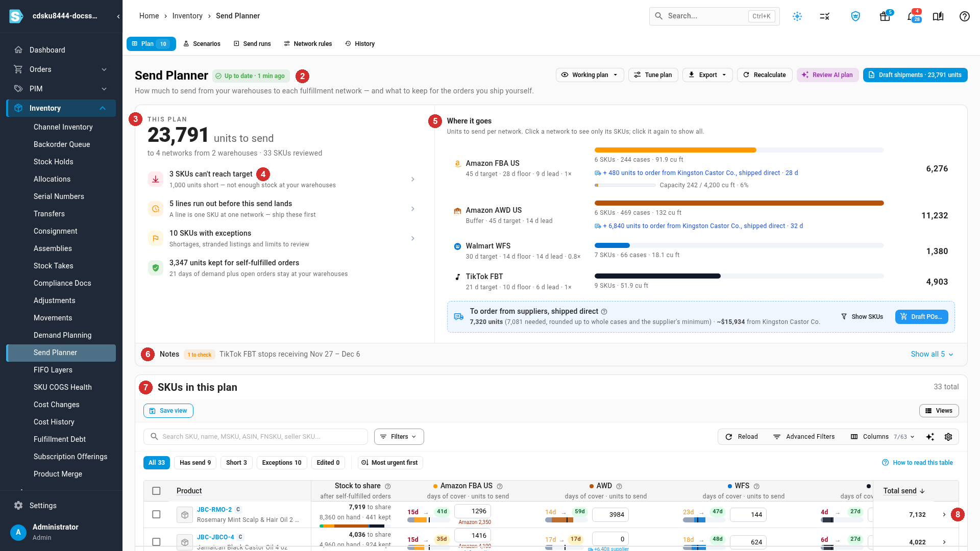Tick the select-all checkbox in table header
The width and height of the screenshot is (980, 551).
(x=157, y=491)
